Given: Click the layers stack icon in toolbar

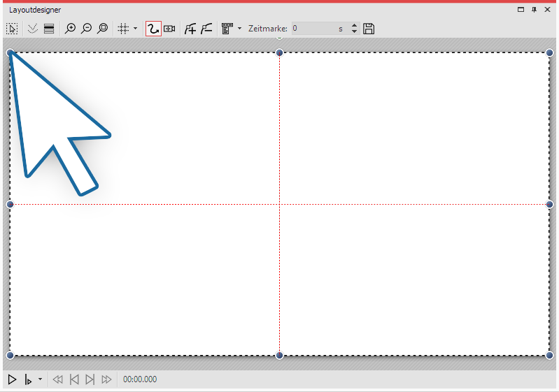Looking at the screenshot, I should tap(48, 29).
